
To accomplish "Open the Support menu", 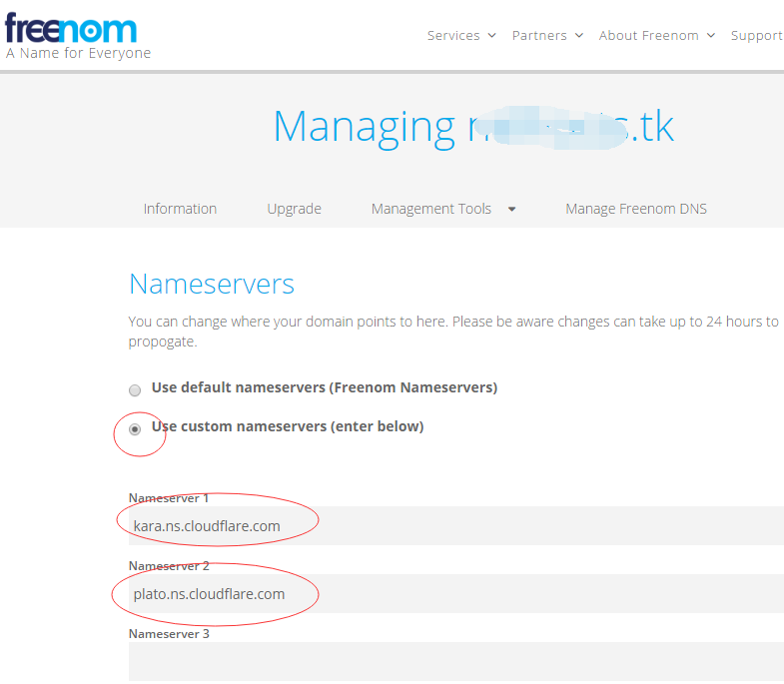I will [757, 36].
